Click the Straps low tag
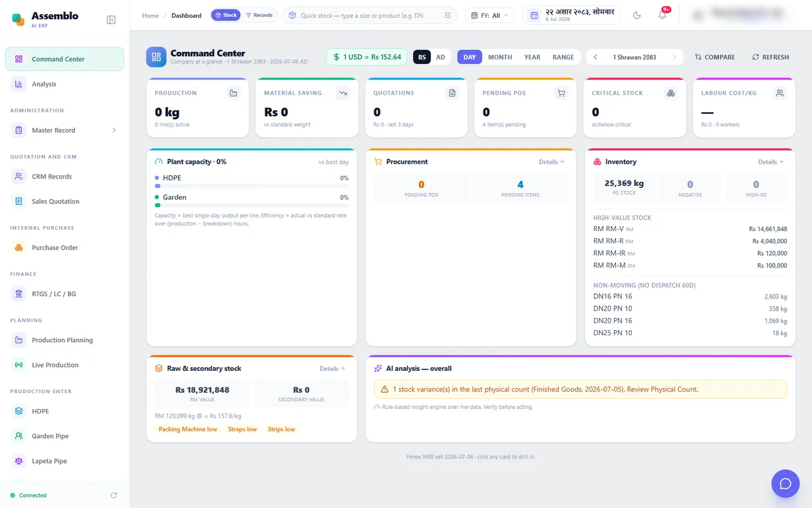Screen dimensions: 812x508 (x=242, y=429)
